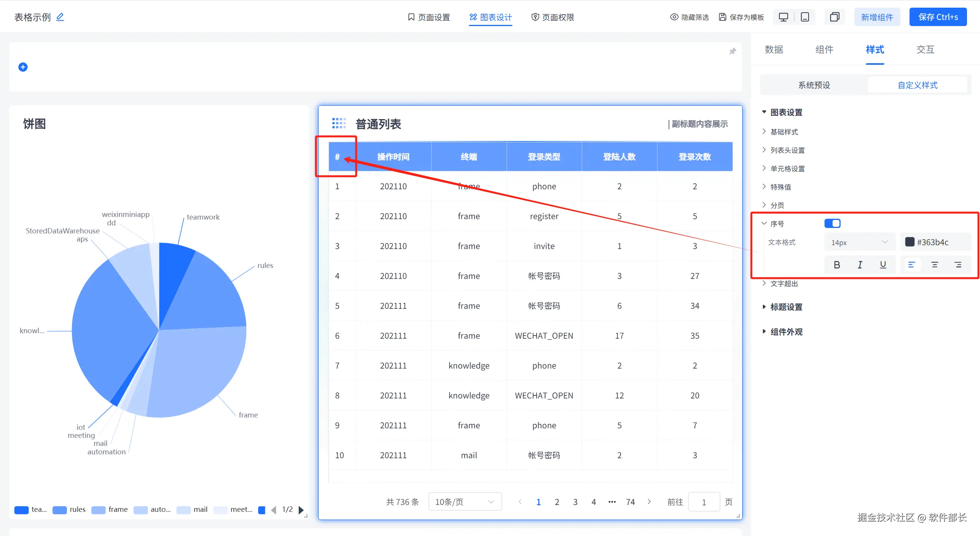This screenshot has height=536, width=980.
Task: Open the 10条/页 page size dropdown
Action: (x=465, y=502)
